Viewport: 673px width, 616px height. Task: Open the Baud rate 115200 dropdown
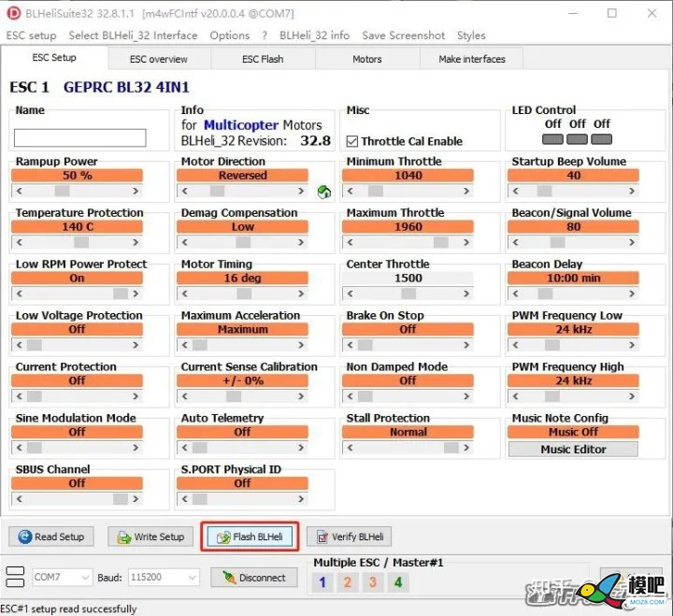click(x=164, y=578)
